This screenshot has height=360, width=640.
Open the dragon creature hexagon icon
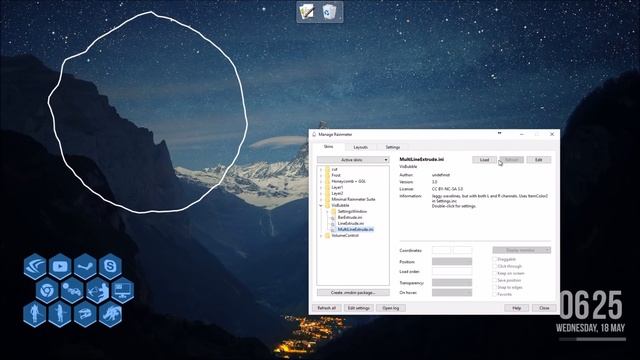click(110, 314)
